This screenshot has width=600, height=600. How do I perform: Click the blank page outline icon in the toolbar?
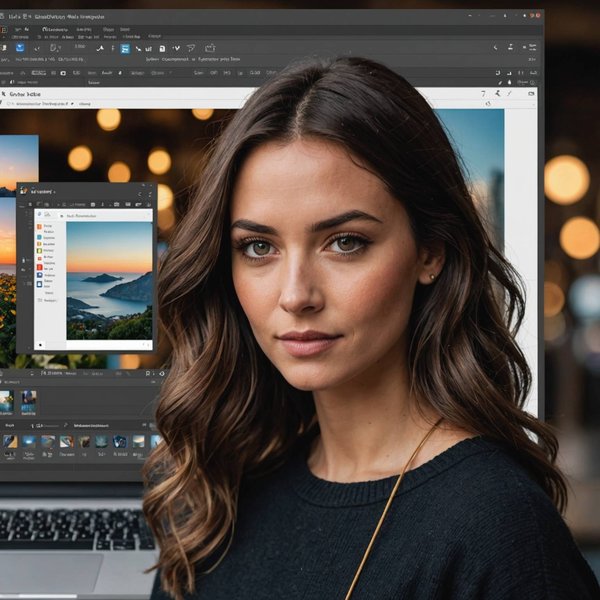click(54, 48)
